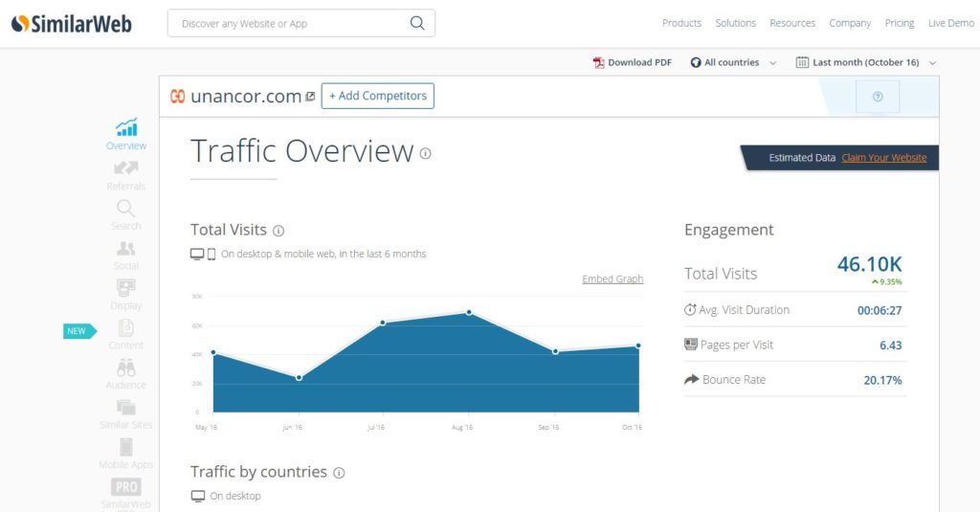Click the On desktop monitor icon
The image size is (980, 512).
[x=197, y=497]
